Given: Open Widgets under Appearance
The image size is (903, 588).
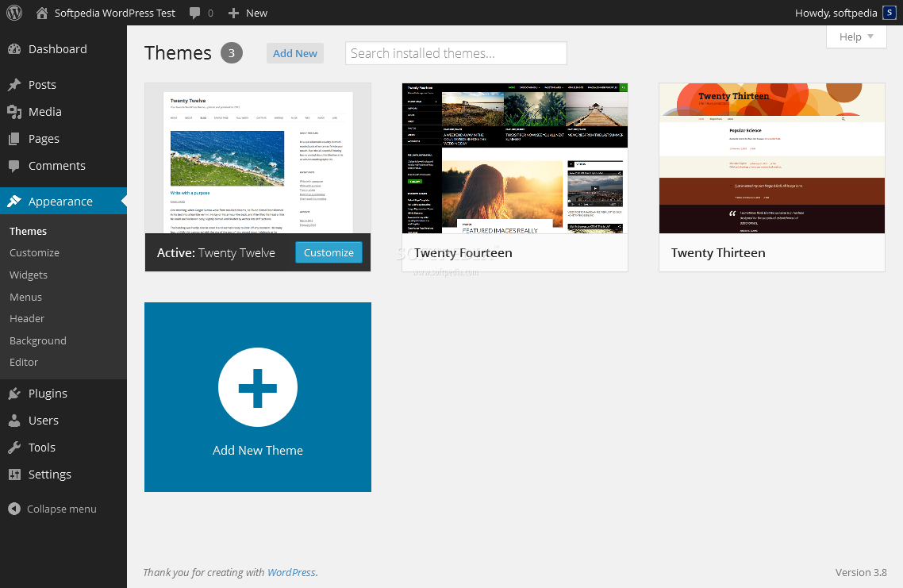Looking at the screenshot, I should coord(29,275).
